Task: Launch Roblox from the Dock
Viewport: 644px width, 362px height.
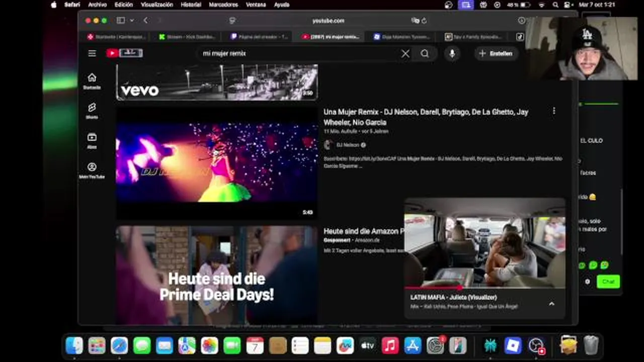Action: pyautogui.click(x=513, y=345)
